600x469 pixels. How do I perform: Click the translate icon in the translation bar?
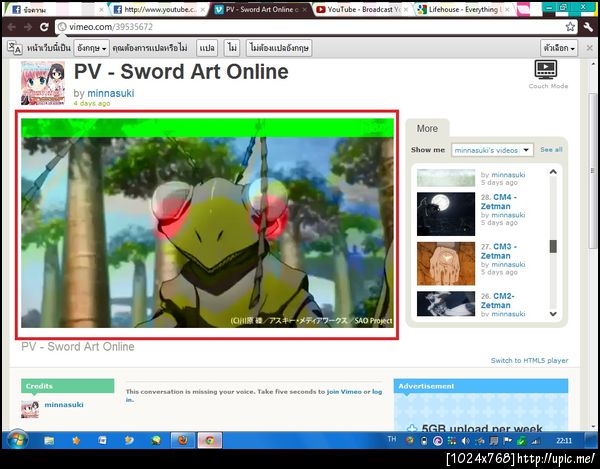point(15,48)
